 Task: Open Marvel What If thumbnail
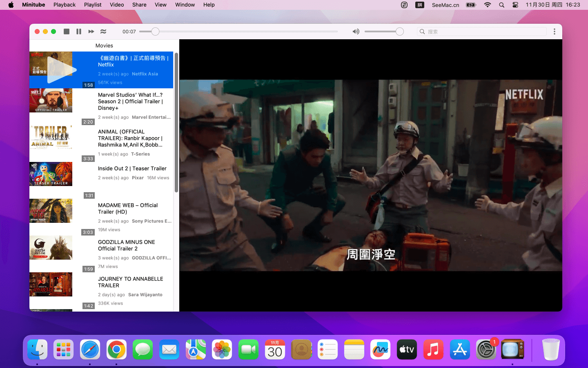tap(51, 101)
